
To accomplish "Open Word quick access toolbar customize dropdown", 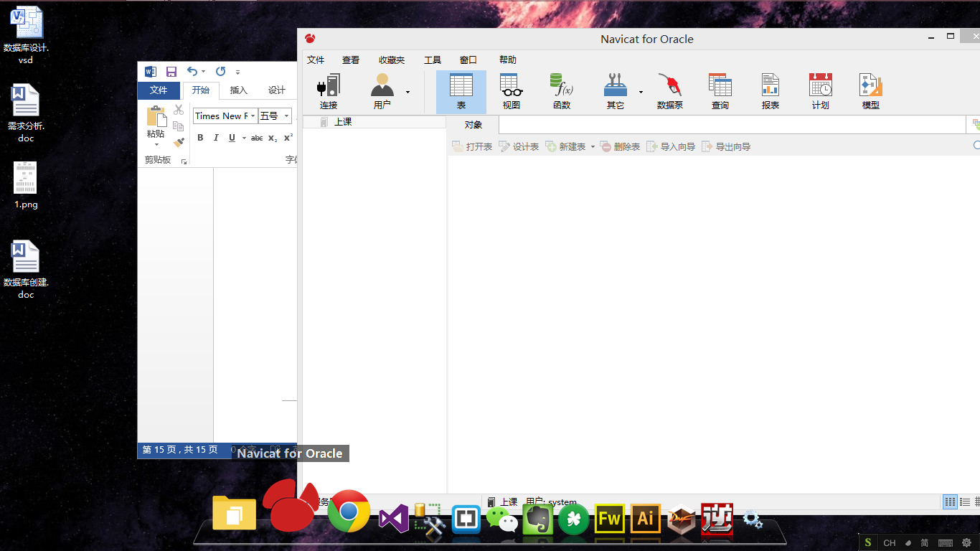I will [237, 72].
